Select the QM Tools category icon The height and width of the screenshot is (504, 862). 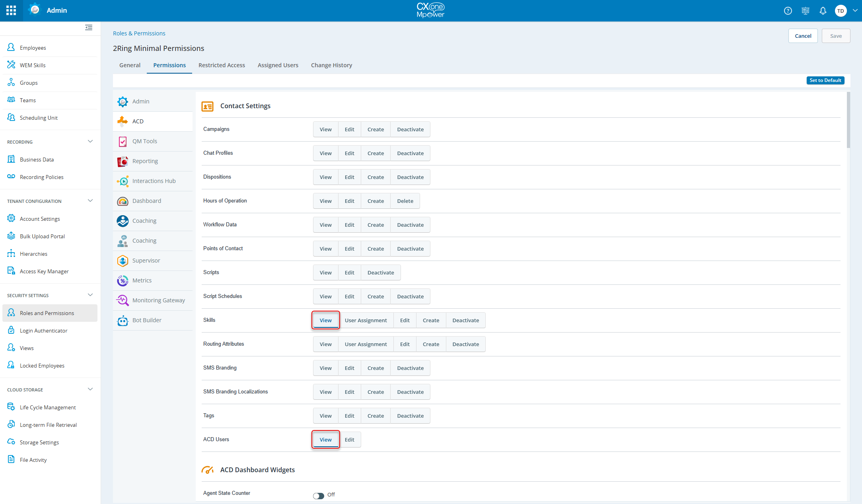click(123, 141)
